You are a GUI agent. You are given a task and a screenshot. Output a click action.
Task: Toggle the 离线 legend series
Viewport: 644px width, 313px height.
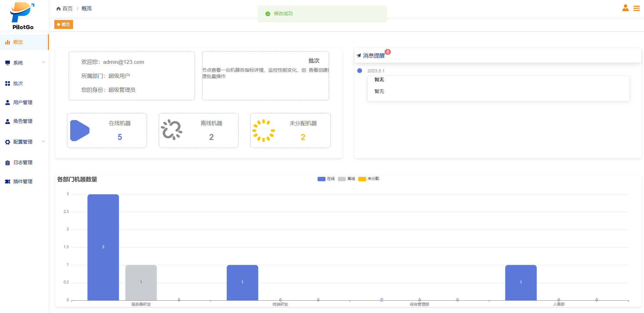pos(342,179)
